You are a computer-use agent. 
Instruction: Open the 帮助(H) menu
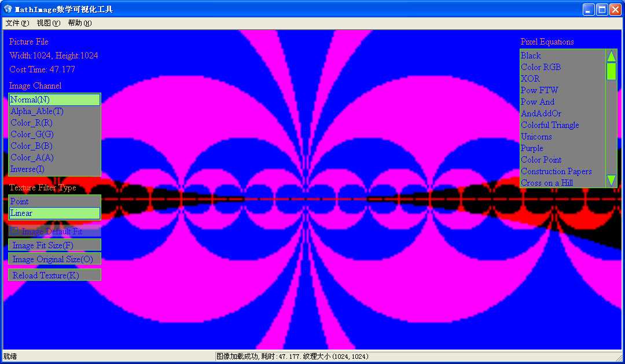point(79,23)
